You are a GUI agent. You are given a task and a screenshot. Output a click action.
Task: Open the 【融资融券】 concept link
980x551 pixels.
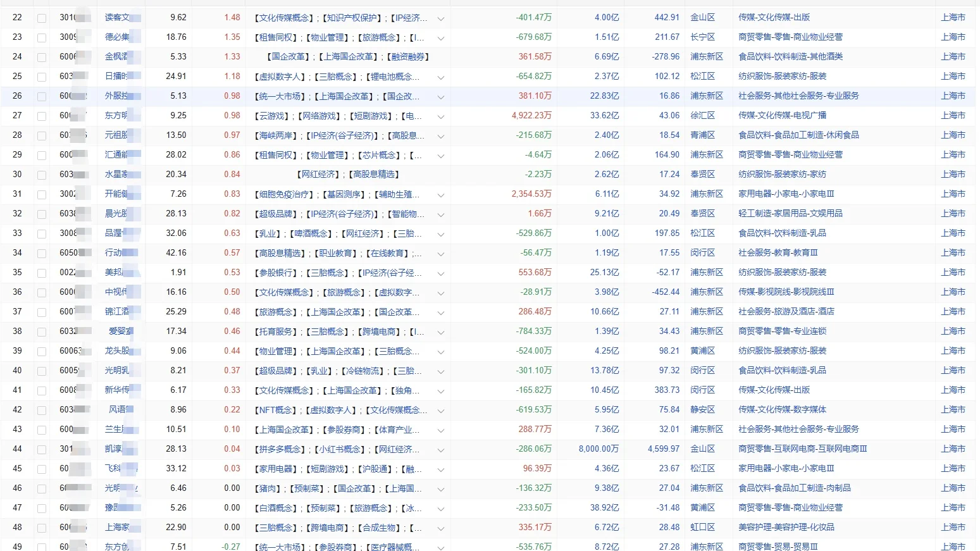click(x=408, y=57)
